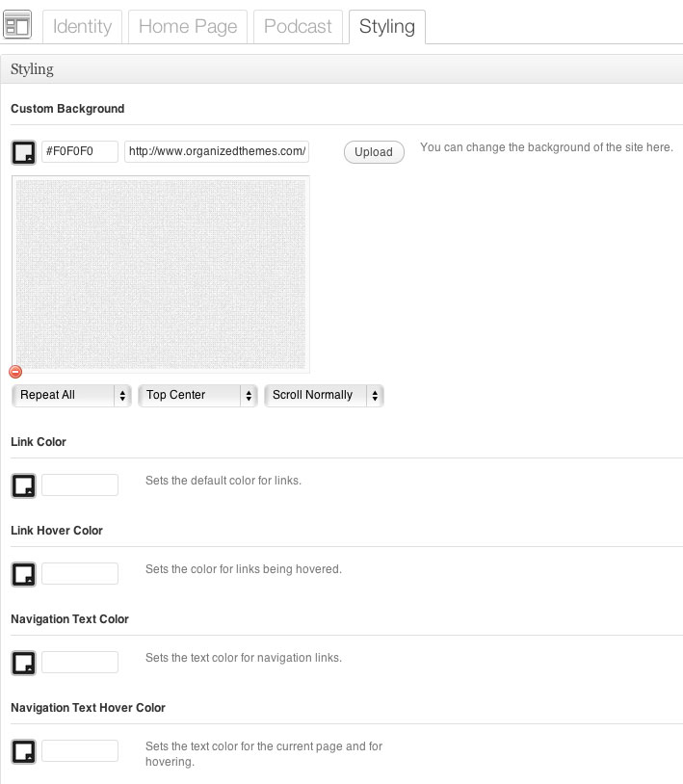Click the background image URL field
The height and width of the screenshot is (784, 683).
(217, 152)
